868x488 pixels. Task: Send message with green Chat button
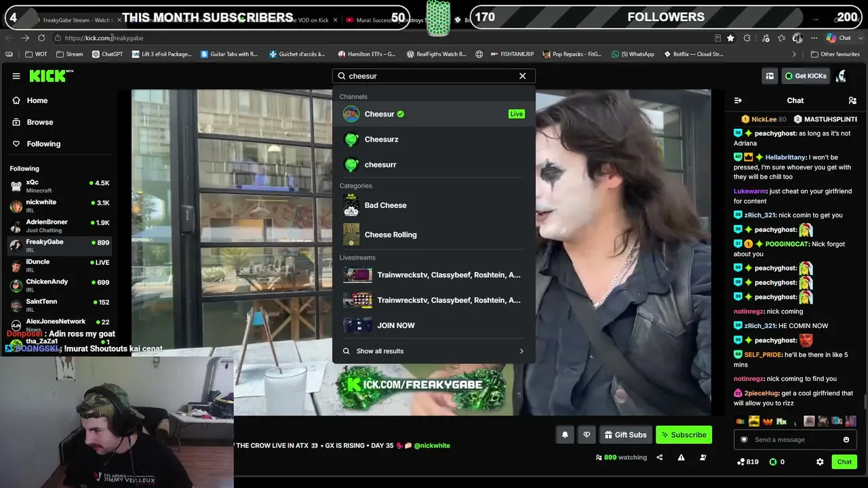pos(844,462)
